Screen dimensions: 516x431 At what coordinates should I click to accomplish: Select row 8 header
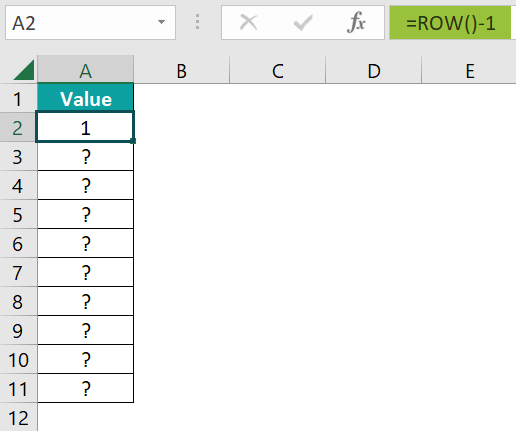click(18, 301)
